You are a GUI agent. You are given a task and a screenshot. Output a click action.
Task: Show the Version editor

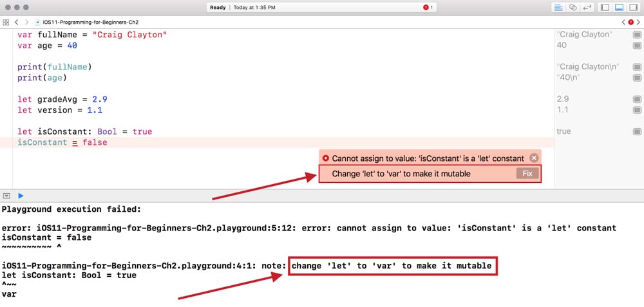click(587, 7)
